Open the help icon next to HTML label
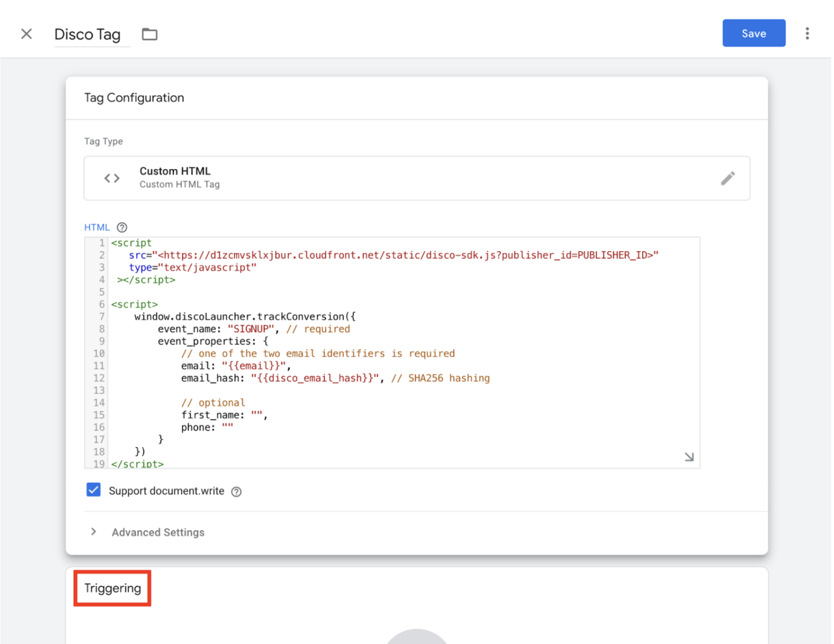Screen dimensions: 834x644 click(122, 227)
